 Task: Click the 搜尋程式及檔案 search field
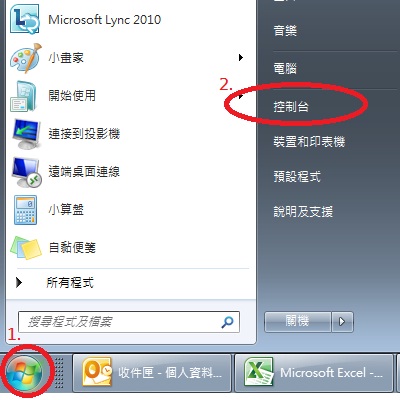click(x=129, y=322)
